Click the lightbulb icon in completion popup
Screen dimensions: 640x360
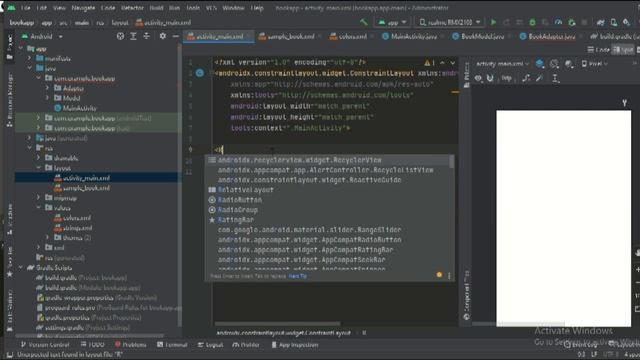click(439, 275)
